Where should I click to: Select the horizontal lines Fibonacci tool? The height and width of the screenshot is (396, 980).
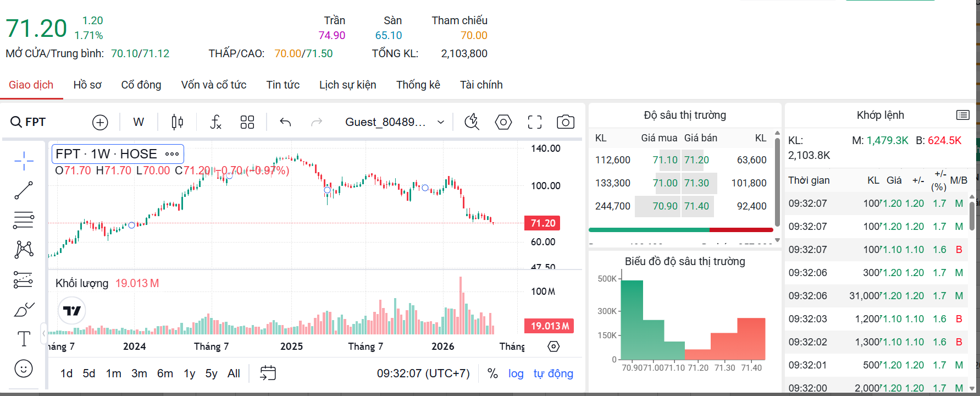(24, 220)
